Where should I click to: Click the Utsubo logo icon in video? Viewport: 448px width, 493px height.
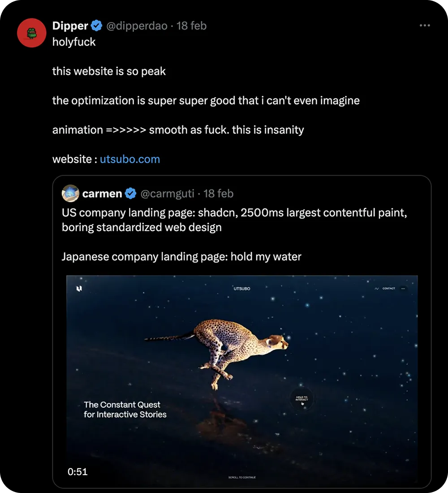[x=79, y=289]
